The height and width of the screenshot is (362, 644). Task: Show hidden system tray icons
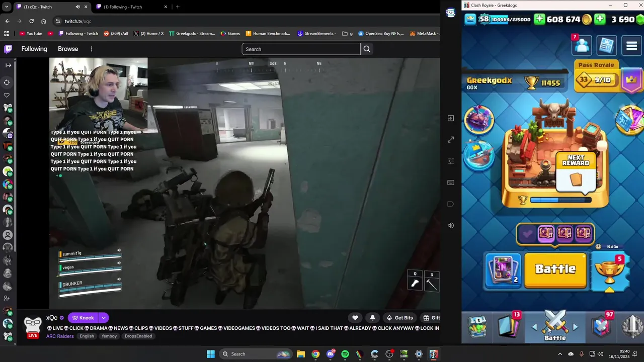click(560, 354)
